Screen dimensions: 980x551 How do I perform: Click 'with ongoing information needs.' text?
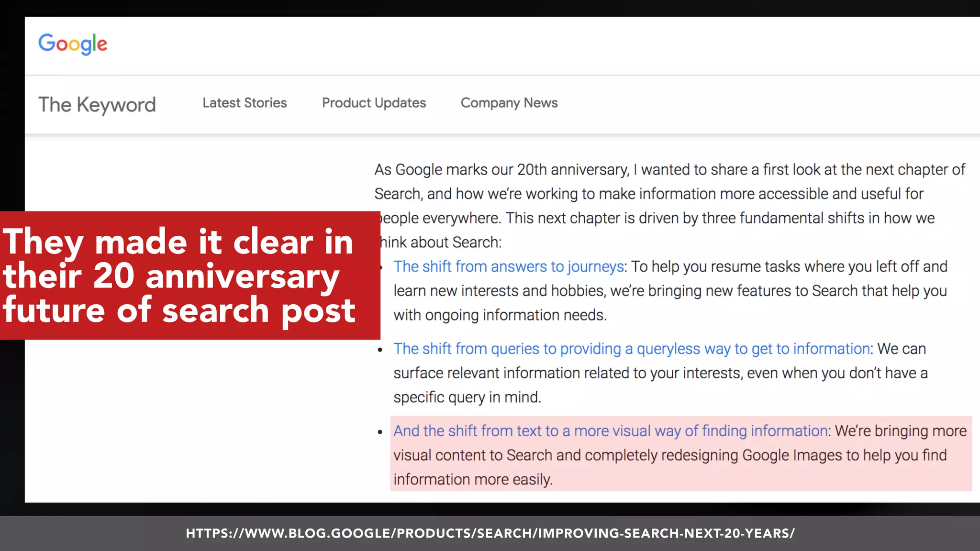tap(500, 315)
